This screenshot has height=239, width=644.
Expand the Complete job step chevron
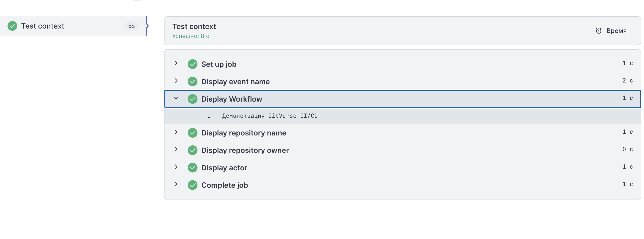176,184
